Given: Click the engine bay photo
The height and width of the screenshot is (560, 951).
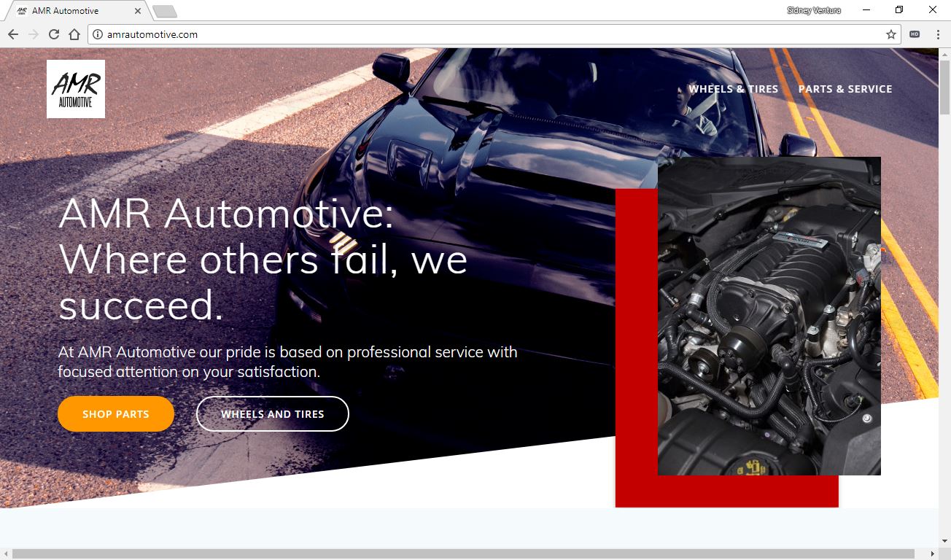Looking at the screenshot, I should click(769, 316).
